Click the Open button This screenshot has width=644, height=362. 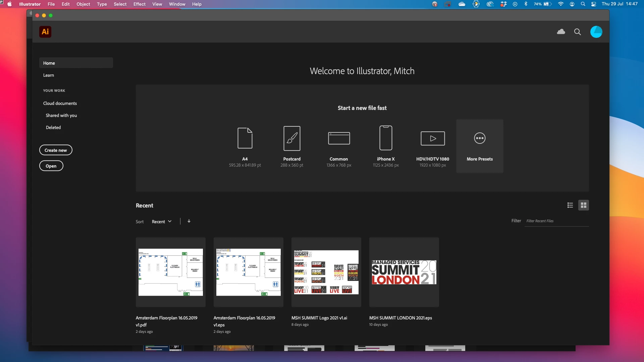(x=51, y=166)
